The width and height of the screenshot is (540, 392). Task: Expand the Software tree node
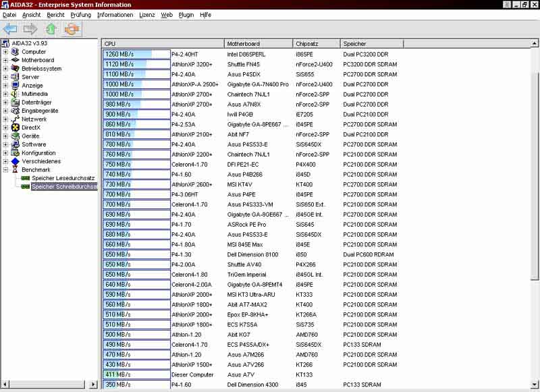click(x=5, y=144)
